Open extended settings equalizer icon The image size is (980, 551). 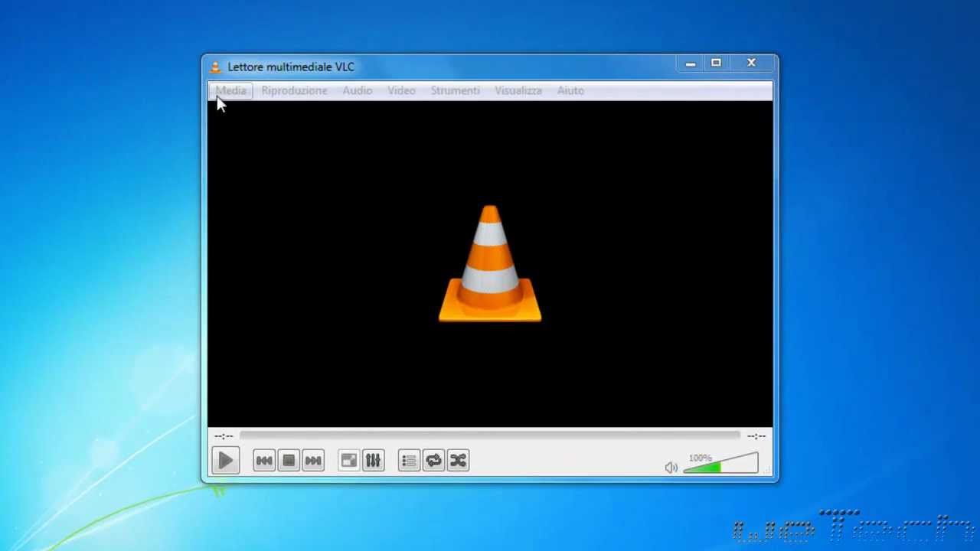pos(373,460)
